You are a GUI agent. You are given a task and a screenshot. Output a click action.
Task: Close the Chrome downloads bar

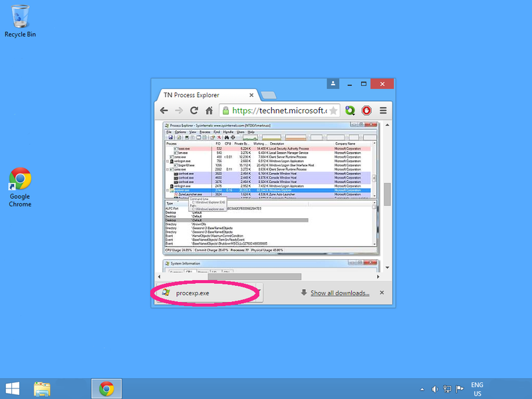[382, 293]
